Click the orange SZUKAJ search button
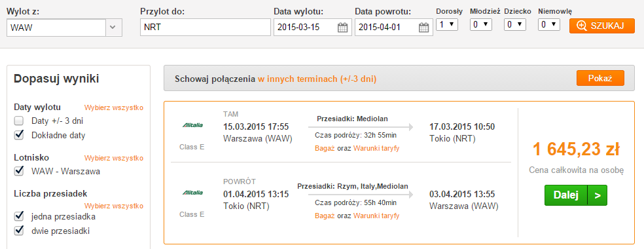Viewport: 644px width, 249px height. tap(601, 26)
